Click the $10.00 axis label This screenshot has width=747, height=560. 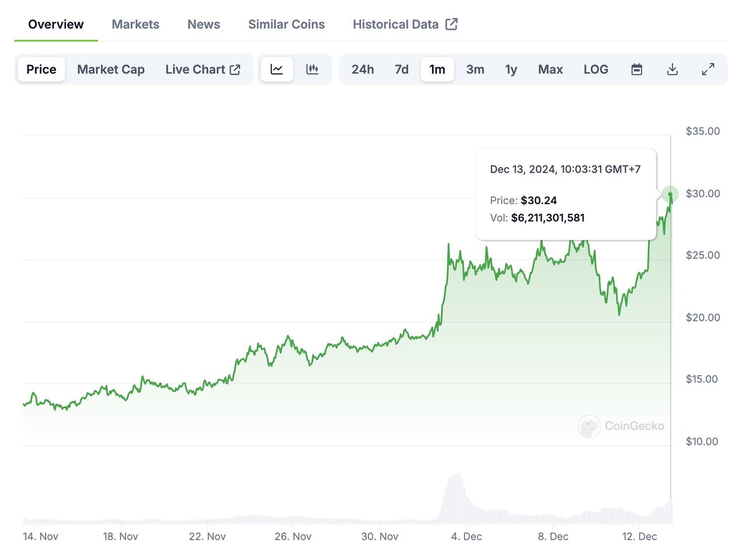click(702, 442)
